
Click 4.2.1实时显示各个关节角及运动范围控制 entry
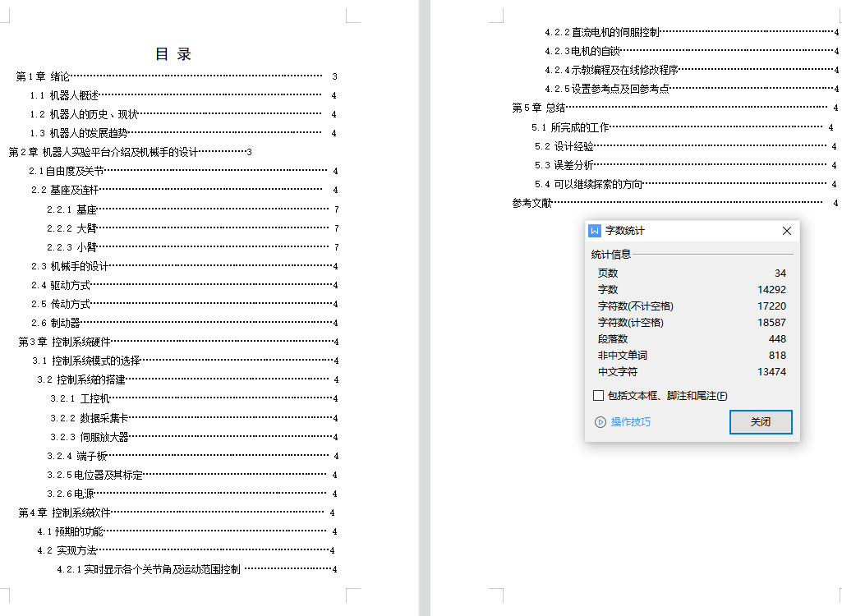197,569
